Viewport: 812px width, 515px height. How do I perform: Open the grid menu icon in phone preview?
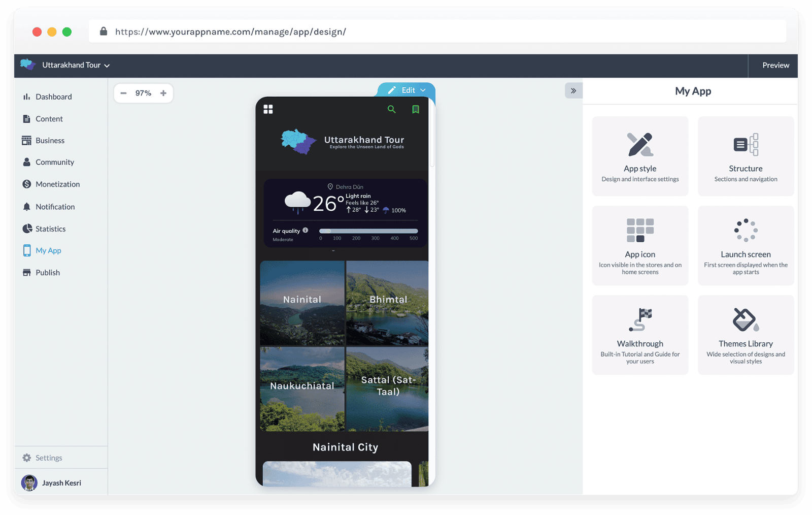(268, 109)
